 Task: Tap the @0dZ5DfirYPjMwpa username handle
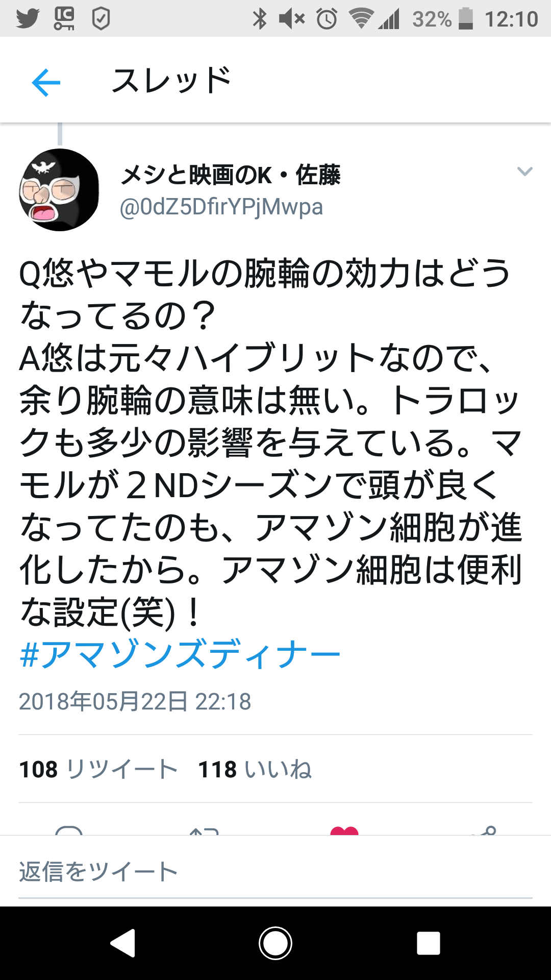coord(221,207)
